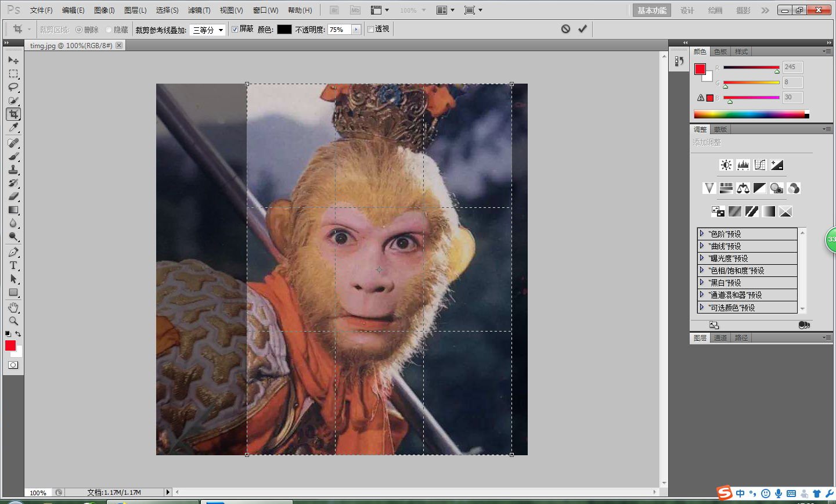Screen dimensions: 836x504
Task: Select the History Brush tool
Action: pos(13,183)
